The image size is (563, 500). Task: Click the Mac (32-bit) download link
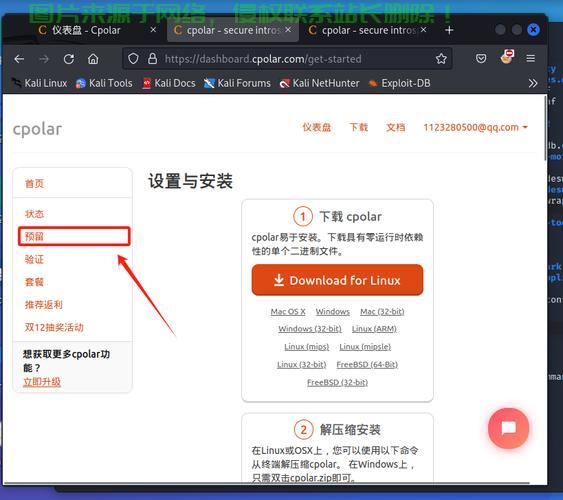(x=382, y=312)
